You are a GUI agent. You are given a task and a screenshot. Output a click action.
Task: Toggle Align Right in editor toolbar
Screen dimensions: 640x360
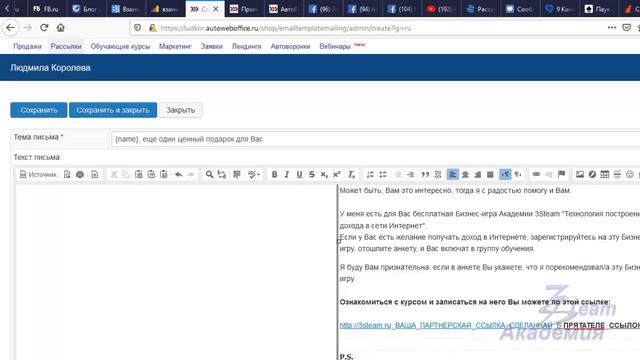point(478,175)
